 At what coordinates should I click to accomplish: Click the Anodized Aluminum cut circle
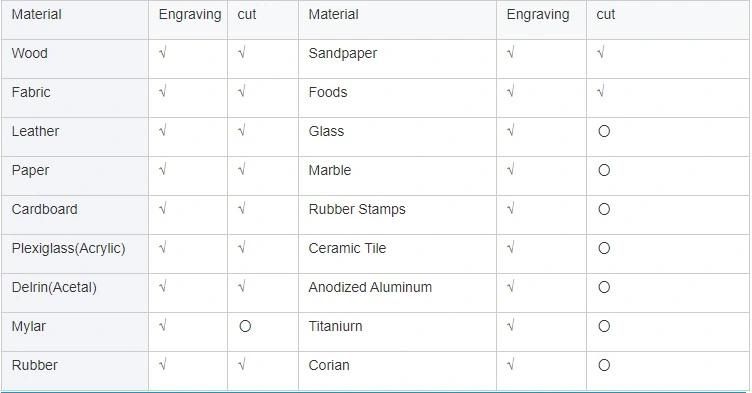pos(604,287)
